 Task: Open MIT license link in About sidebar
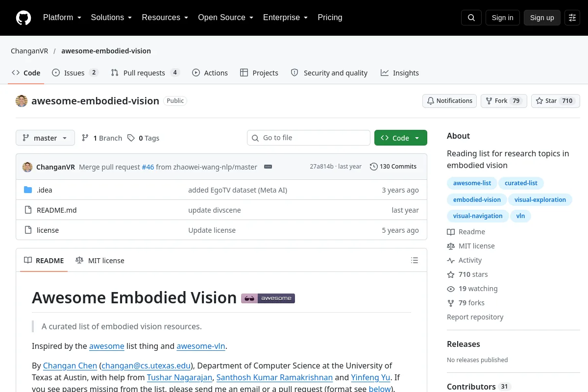pyautogui.click(x=471, y=246)
